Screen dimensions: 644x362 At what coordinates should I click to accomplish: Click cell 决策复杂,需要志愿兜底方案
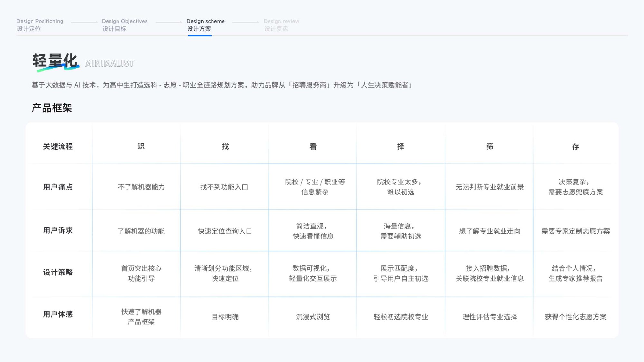[576, 187]
